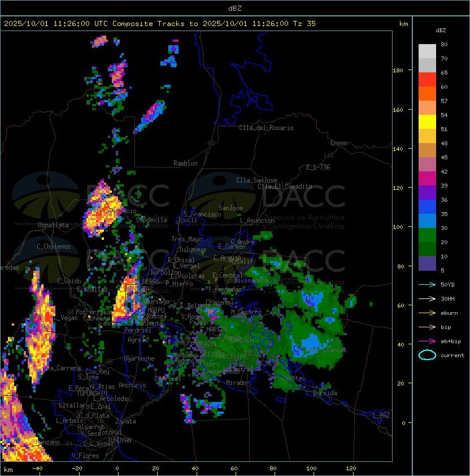Click the cyan 50YD arrow in legend
This screenshot has height=476, width=470.
(x=427, y=284)
